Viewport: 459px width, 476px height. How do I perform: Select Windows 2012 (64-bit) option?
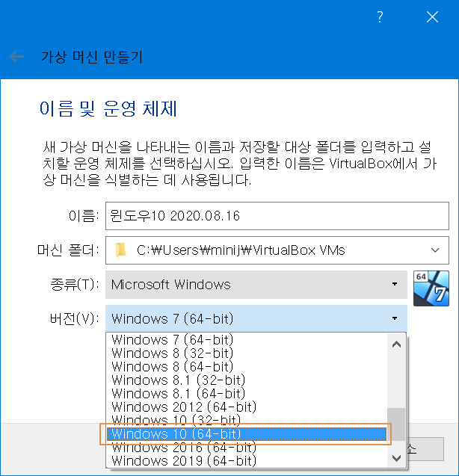tap(247, 407)
